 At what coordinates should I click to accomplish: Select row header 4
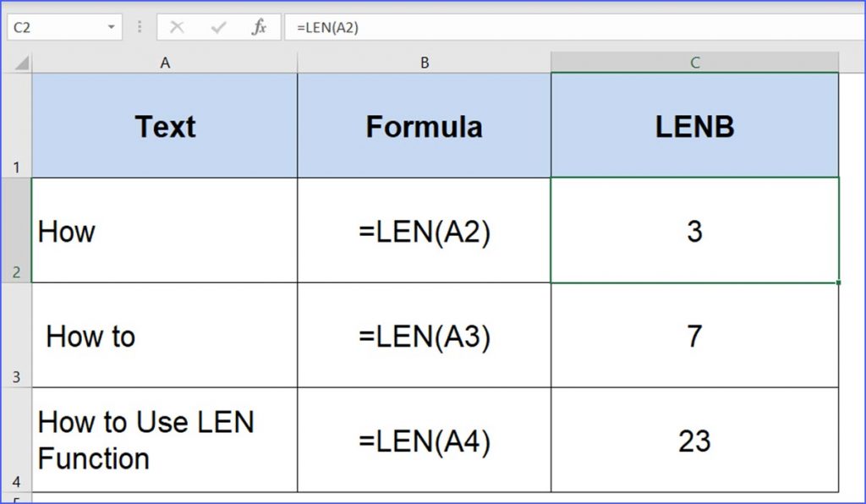18,439
